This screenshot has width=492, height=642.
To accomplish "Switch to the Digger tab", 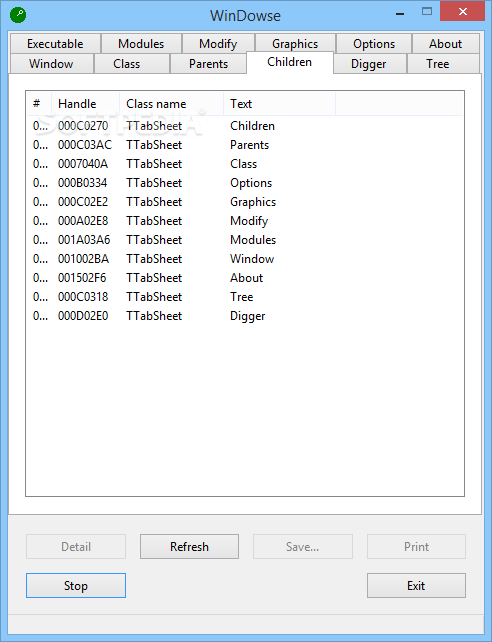I will click(369, 64).
